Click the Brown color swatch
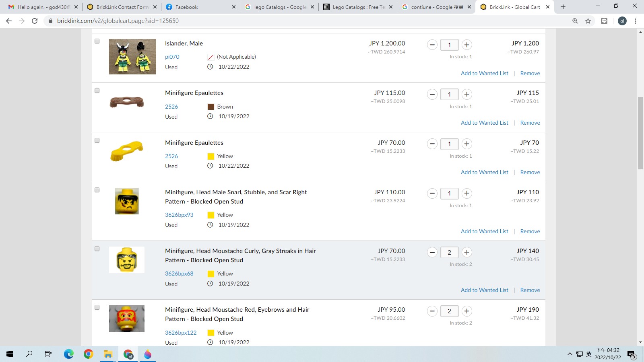The height and width of the screenshot is (362, 644). click(x=211, y=107)
